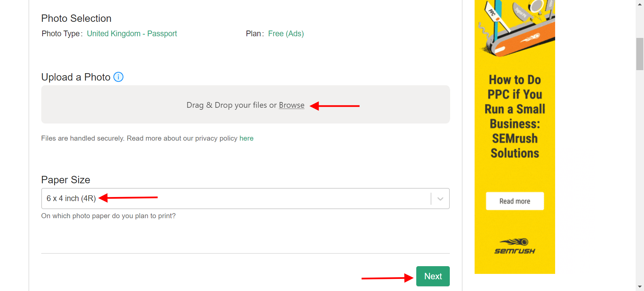Screen dimensions: 644x291
Task: Select the "6 x 4 inch (4R)" paper size value
Action: 71,199
